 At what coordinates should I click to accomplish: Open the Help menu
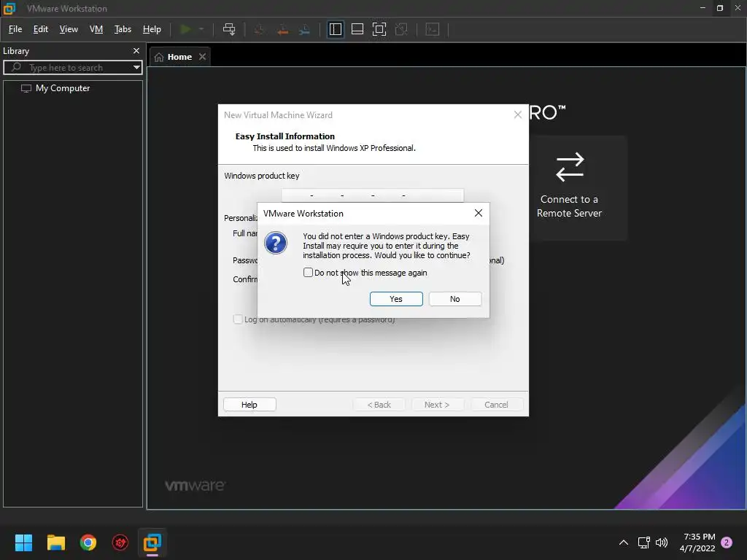pyautogui.click(x=152, y=29)
